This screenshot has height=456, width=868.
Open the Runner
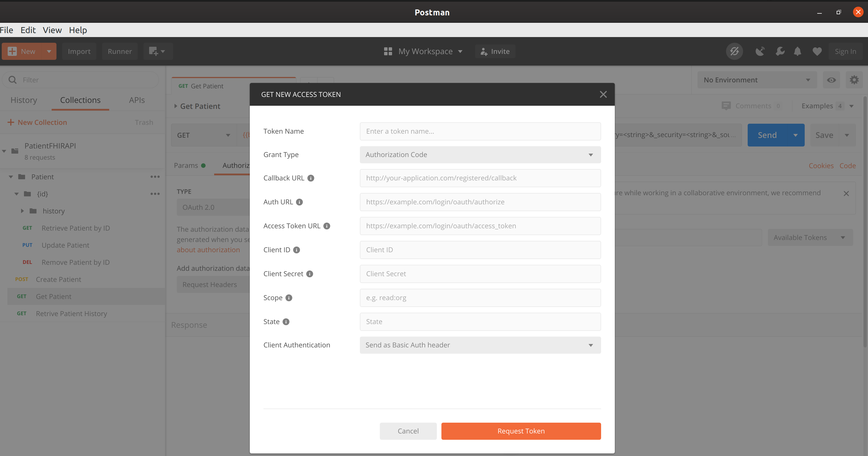(119, 51)
